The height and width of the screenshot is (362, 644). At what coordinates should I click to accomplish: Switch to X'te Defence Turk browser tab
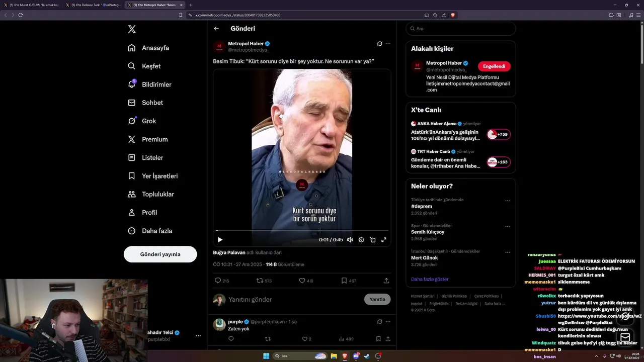[93, 5]
